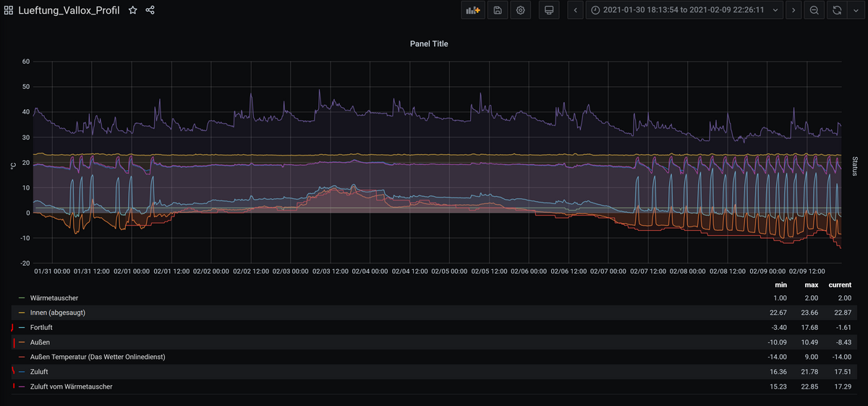Change color of Innen (abgesaugt) swatch
The width and height of the screenshot is (868, 406).
pyautogui.click(x=21, y=313)
